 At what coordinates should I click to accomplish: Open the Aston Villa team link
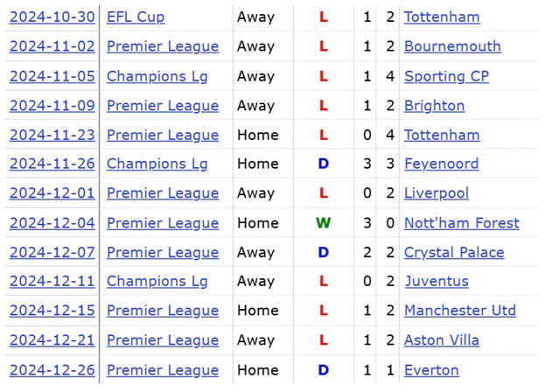click(442, 340)
